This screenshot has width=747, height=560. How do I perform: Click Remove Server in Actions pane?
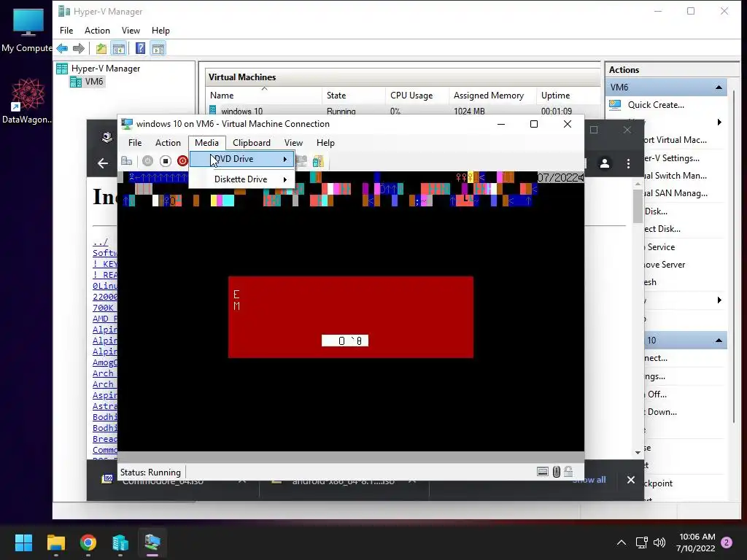(664, 265)
